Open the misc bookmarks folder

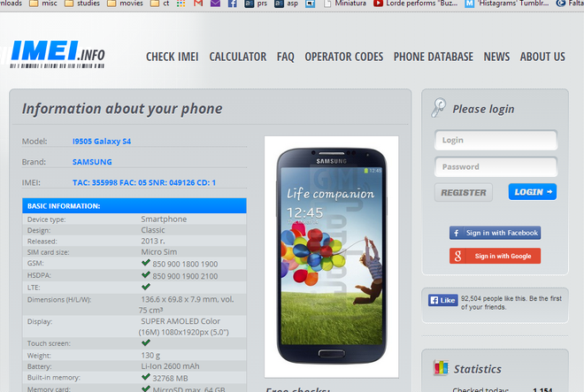click(x=42, y=4)
